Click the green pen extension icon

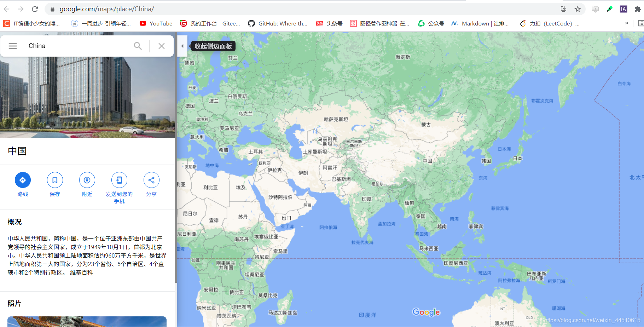(609, 9)
